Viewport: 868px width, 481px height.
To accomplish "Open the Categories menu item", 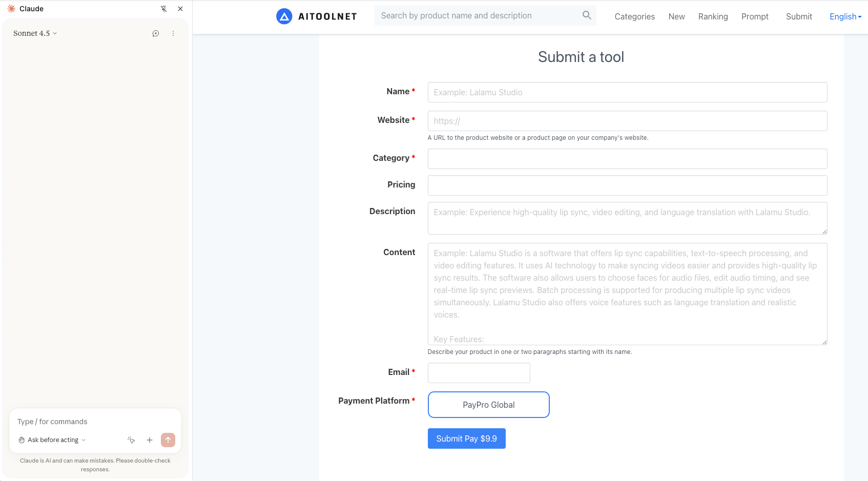I will pyautogui.click(x=634, y=16).
